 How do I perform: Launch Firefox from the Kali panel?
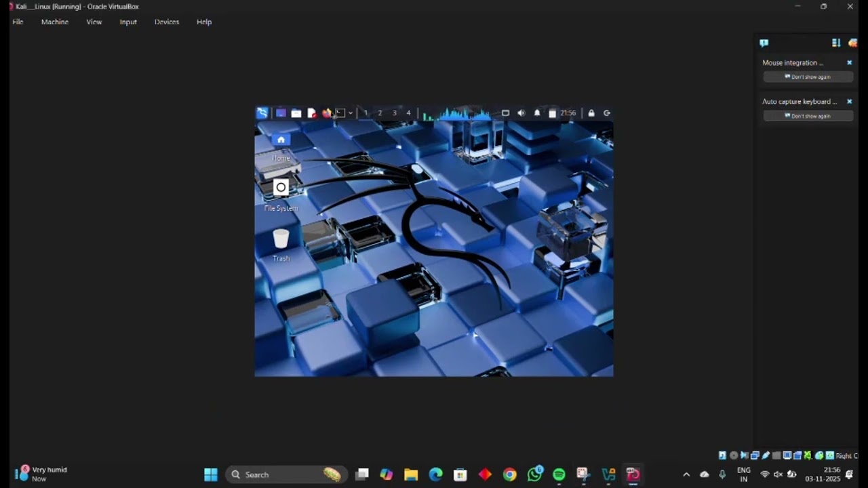point(326,113)
